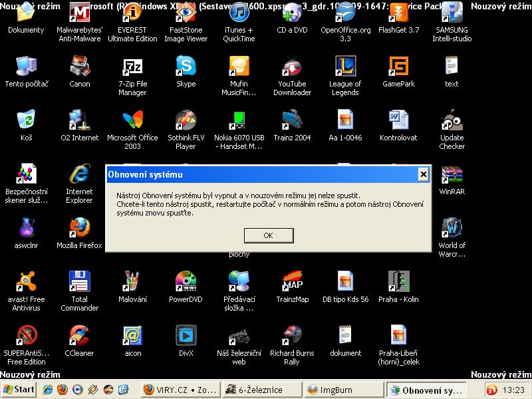Select Praha - Kolin icon
This screenshot has width=532, height=399.
(x=398, y=281)
